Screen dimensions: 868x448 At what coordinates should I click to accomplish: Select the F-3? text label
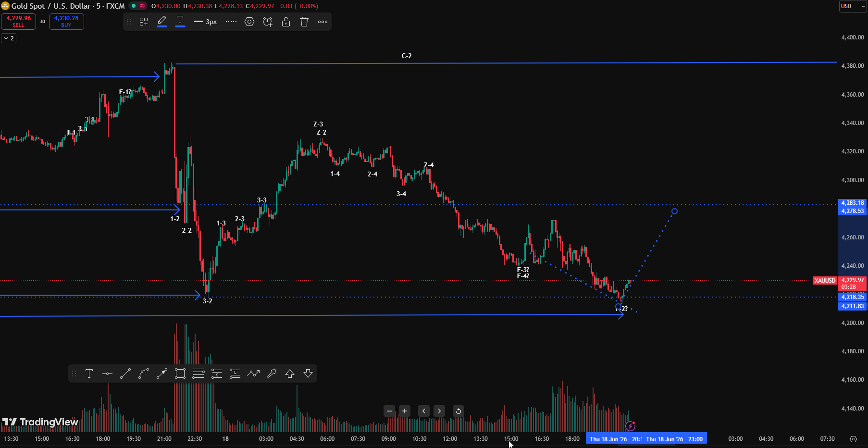tap(523, 270)
